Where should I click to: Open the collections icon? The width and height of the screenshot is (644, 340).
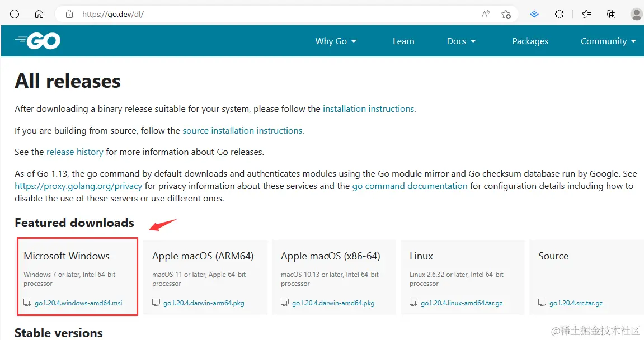click(611, 14)
